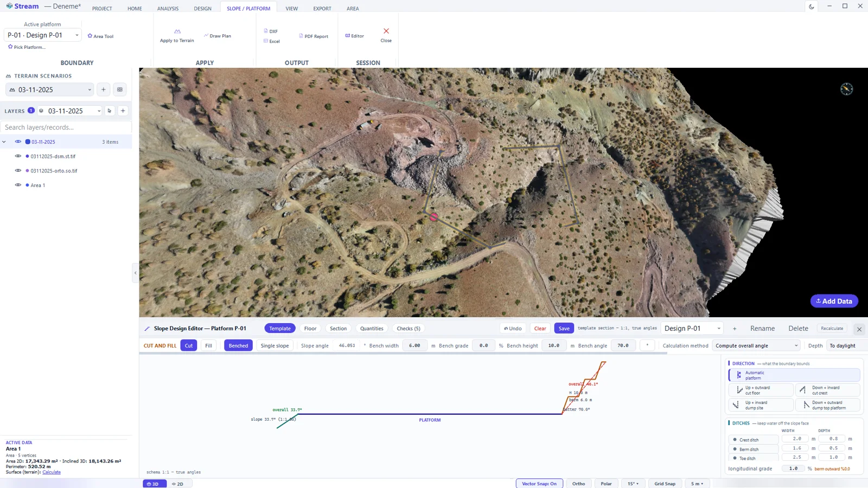This screenshot has width=868, height=488.
Task: Open the Quantities tab in editor
Action: coord(372,329)
